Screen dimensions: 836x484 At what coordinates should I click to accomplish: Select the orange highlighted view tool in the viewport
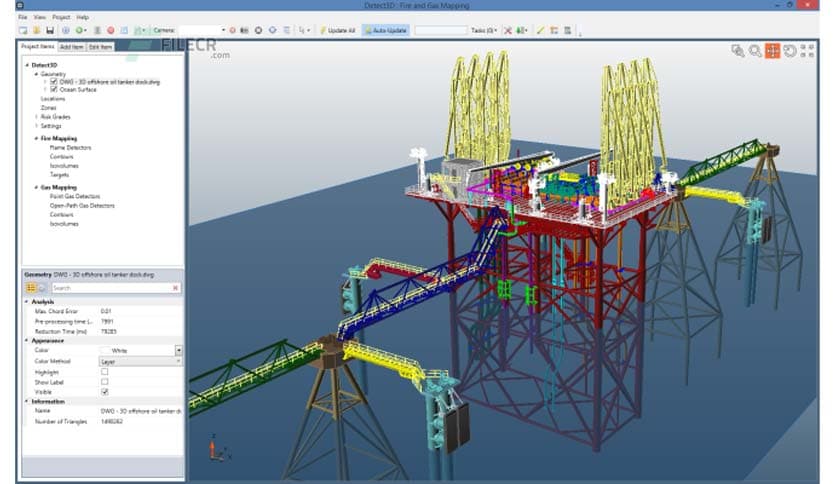click(x=773, y=51)
